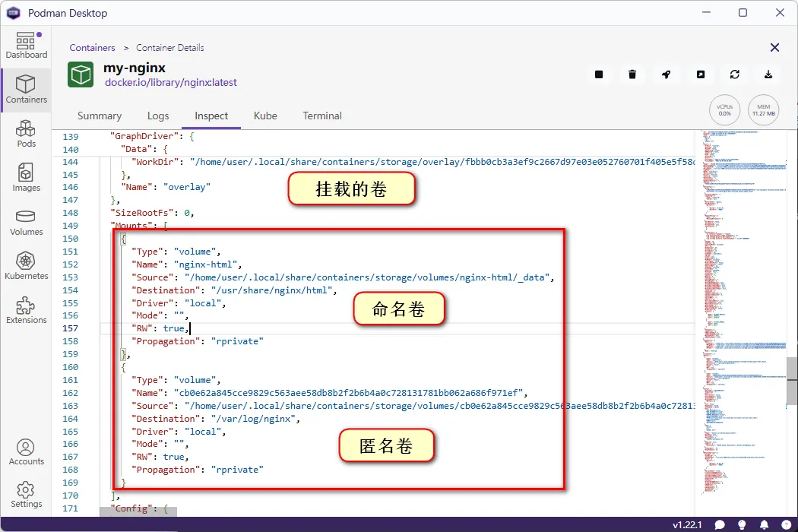Open Volumes from the left sidebar
The image size is (798, 532).
click(26, 222)
